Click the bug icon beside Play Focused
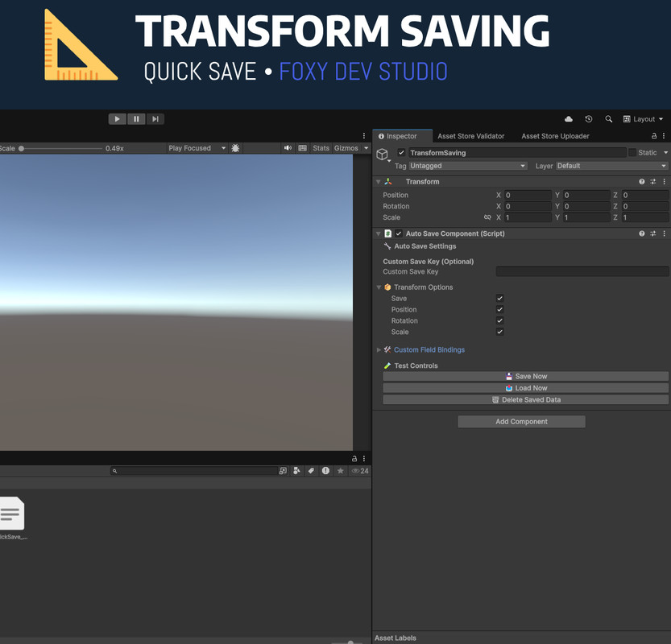The height and width of the screenshot is (644, 671). (235, 148)
